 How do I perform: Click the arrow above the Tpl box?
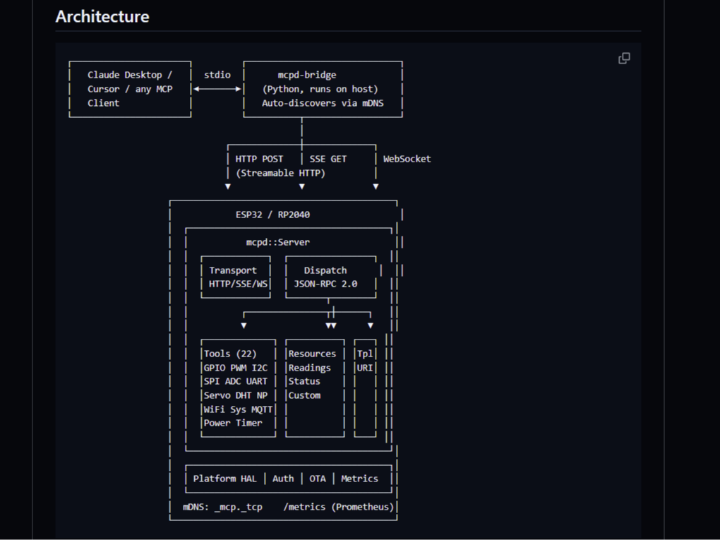click(x=370, y=325)
